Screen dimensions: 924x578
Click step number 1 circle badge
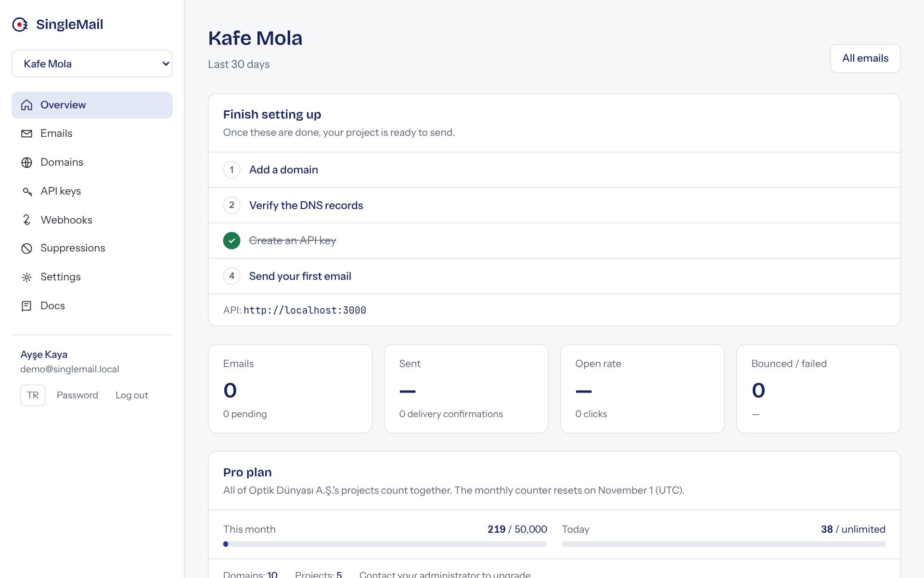[x=231, y=170]
